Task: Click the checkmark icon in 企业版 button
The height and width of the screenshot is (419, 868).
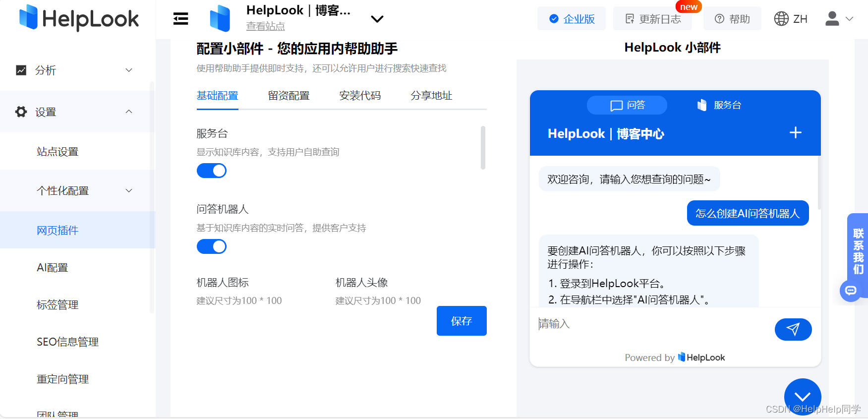Action: coord(554,19)
